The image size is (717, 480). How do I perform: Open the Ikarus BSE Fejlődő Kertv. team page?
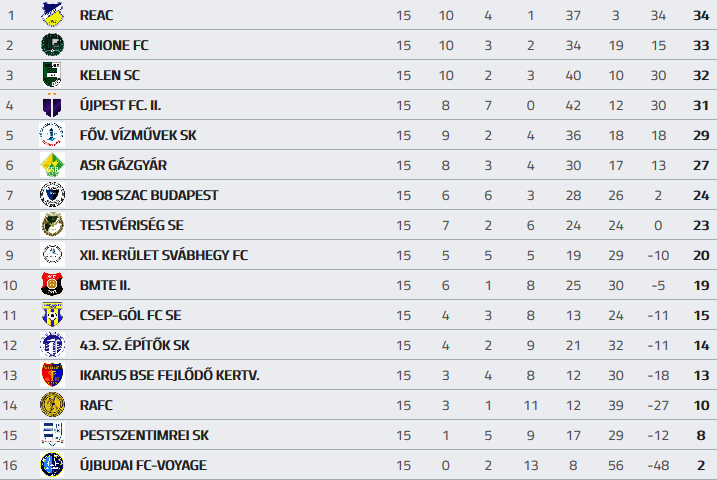[x=169, y=375]
